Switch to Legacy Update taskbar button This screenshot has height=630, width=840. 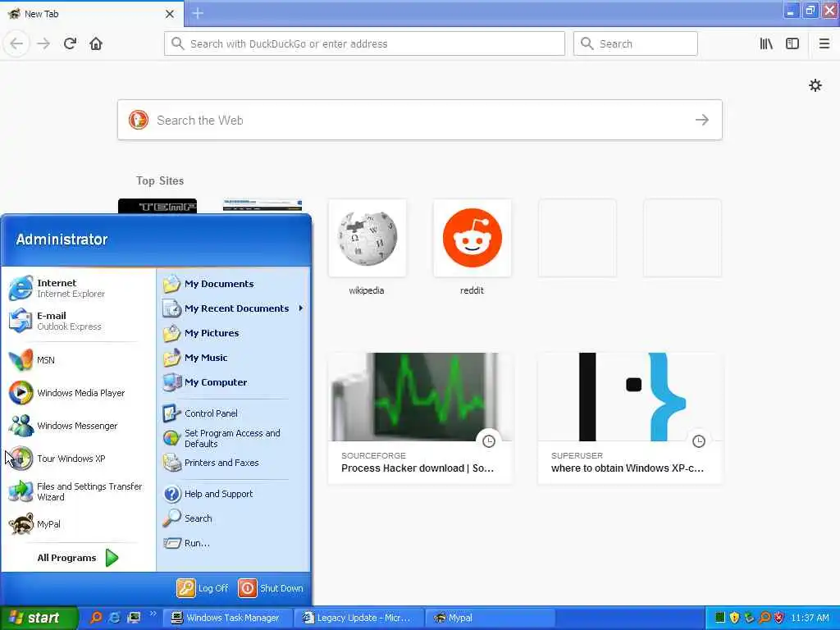[x=359, y=618]
